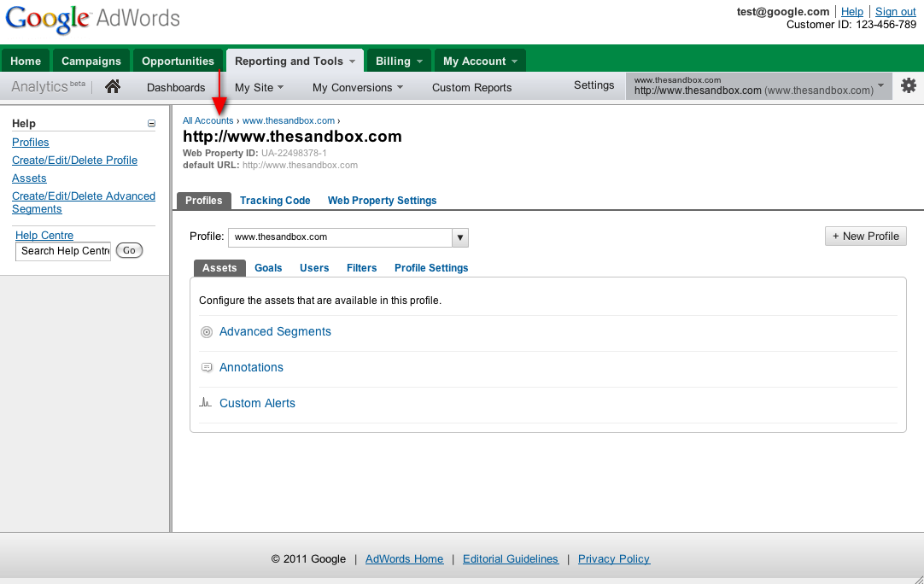
Task: Click the Analytics beta label
Action: [x=49, y=86]
